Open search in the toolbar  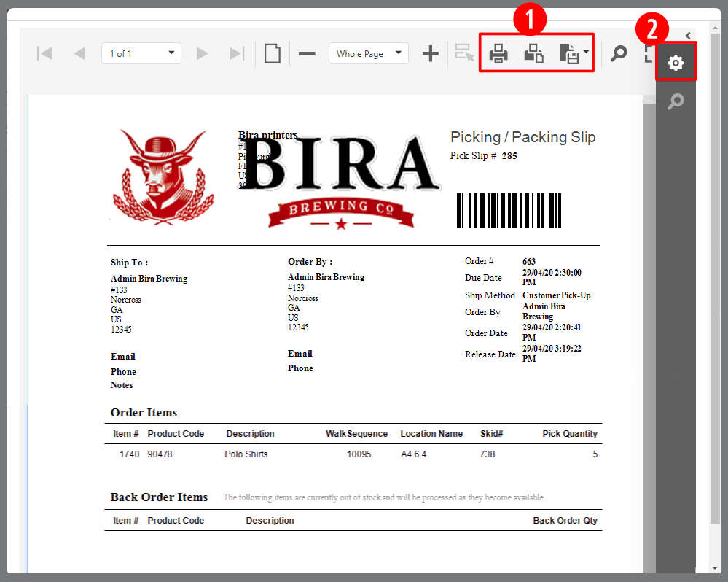click(x=619, y=53)
